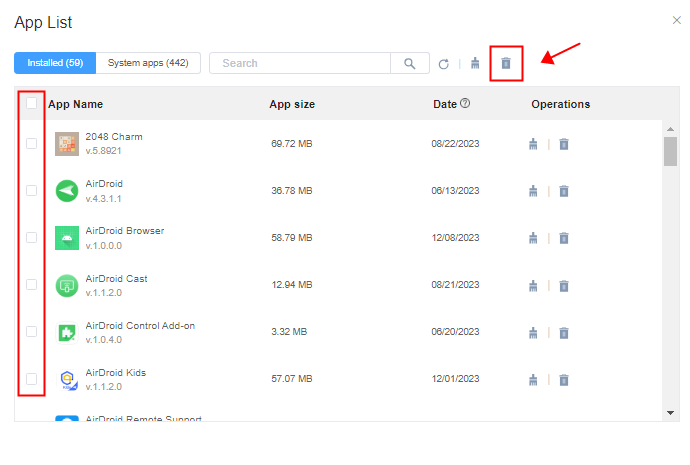The height and width of the screenshot is (465, 690).
Task: Click the AirDroid Kids name text
Action: (116, 373)
